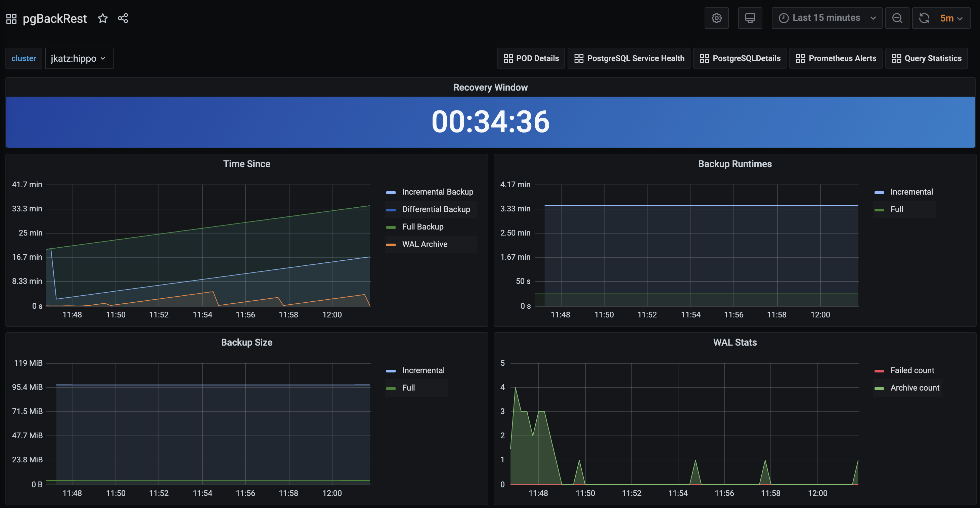This screenshot has height=508, width=980.
Task: Click the 00:34:36 recovery window value
Action: [490, 122]
